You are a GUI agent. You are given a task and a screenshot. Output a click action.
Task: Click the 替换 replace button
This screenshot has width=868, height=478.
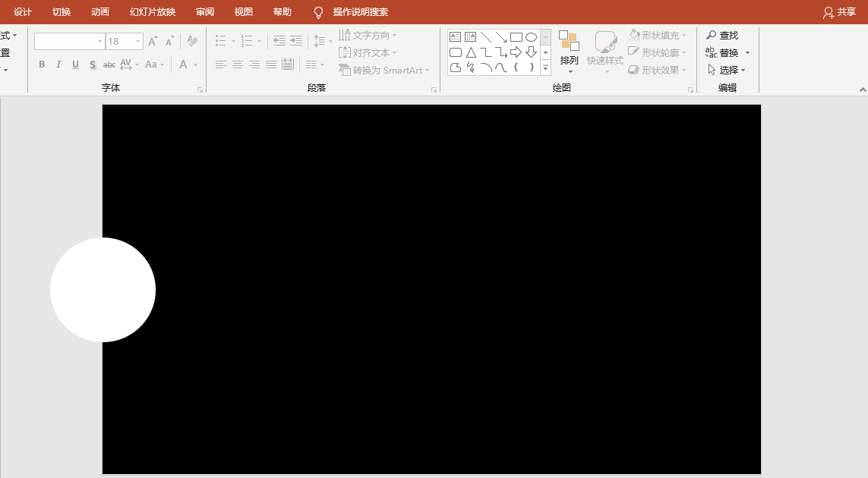coord(722,52)
